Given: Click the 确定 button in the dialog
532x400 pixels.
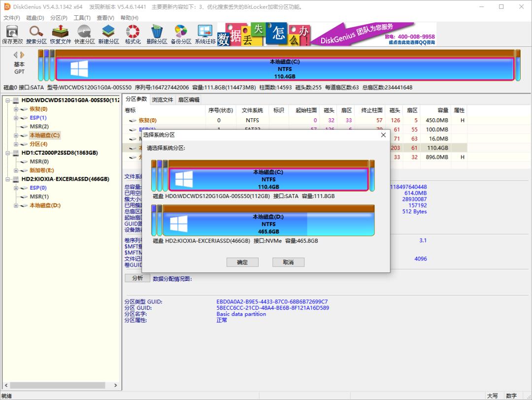Looking at the screenshot, I should 242,262.
